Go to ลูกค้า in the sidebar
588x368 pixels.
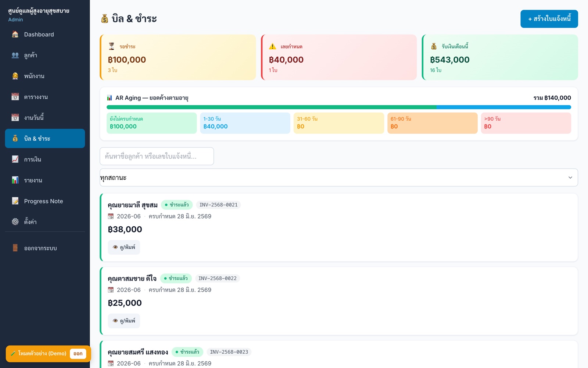coord(45,55)
